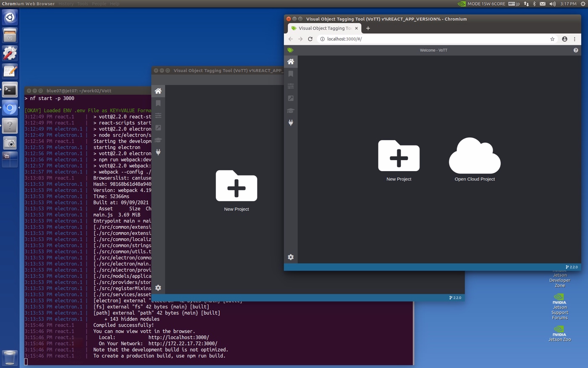Screen dimensions: 588x368
Task: Close the Visual Object Tagging Tool tab
Action: (x=357, y=28)
